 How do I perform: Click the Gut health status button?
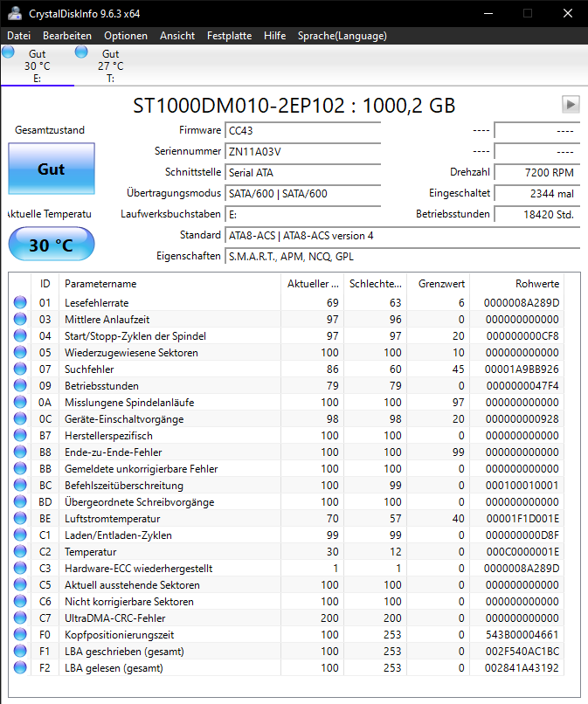[52, 169]
